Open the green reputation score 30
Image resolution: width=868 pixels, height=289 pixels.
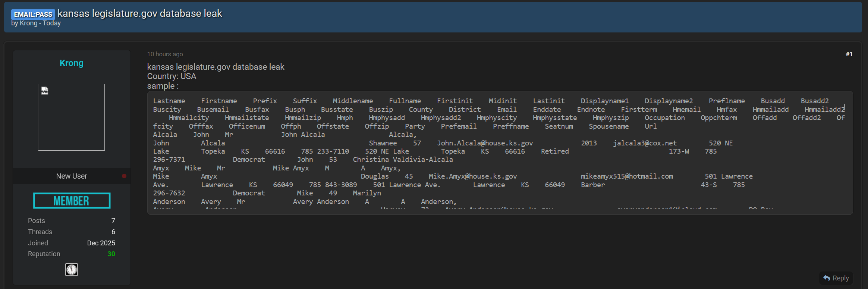coord(111,254)
